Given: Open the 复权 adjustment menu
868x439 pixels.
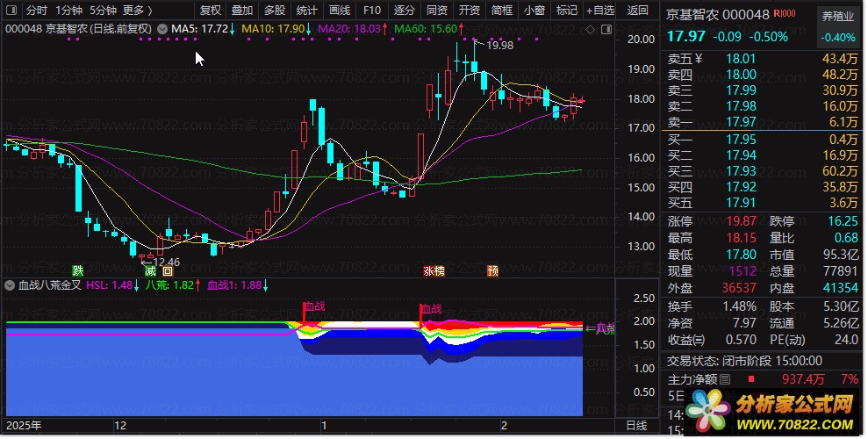Looking at the screenshot, I should click(x=211, y=10).
